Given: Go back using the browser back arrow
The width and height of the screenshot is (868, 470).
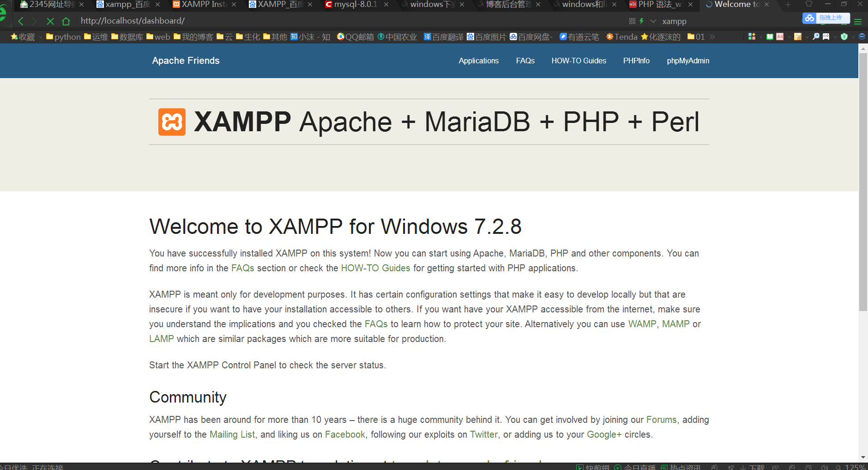Looking at the screenshot, I should click(x=21, y=21).
